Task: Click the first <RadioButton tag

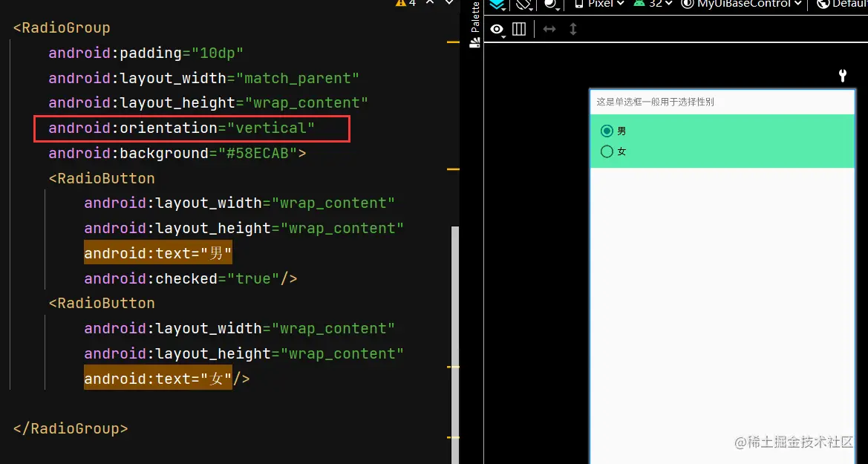Action: tap(102, 178)
